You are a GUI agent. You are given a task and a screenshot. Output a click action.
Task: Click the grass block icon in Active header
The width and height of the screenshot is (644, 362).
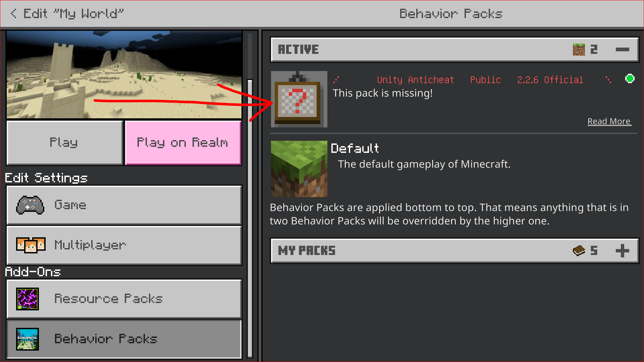pos(579,50)
